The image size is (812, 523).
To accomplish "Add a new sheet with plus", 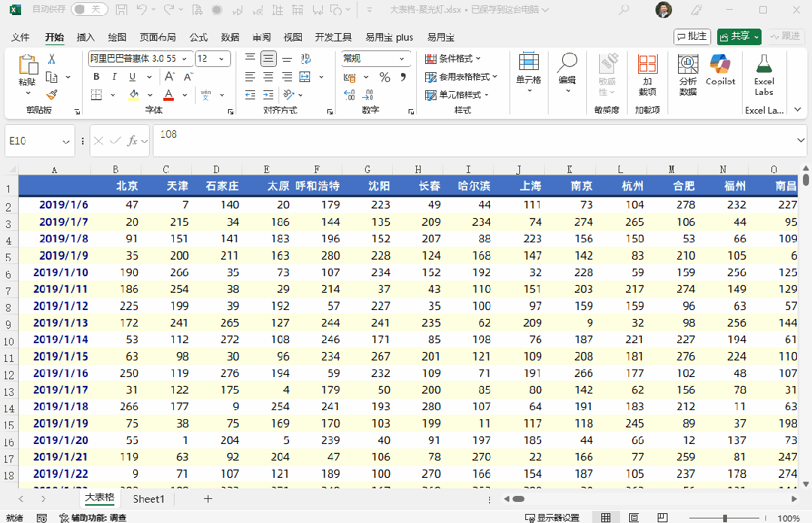I will [208, 499].
